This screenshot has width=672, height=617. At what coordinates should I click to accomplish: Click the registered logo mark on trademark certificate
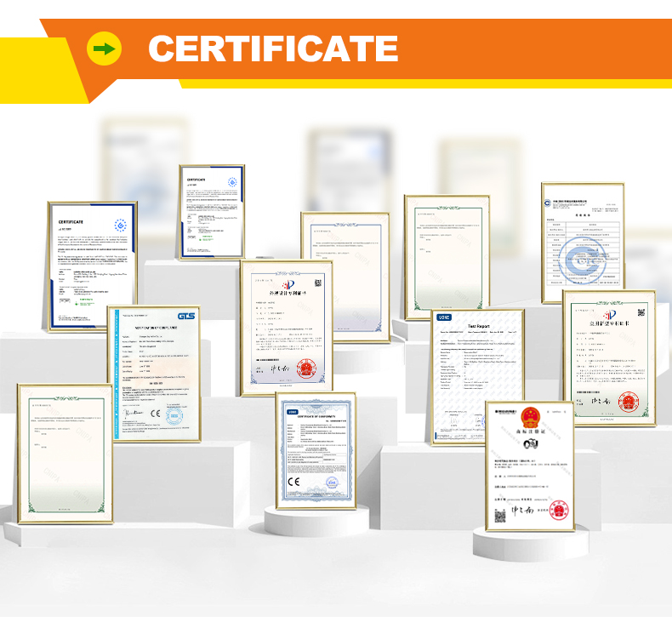point(531,444)
